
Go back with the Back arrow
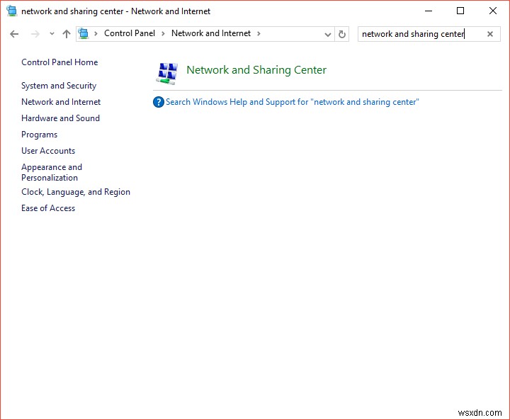click(x=14, y=34)
